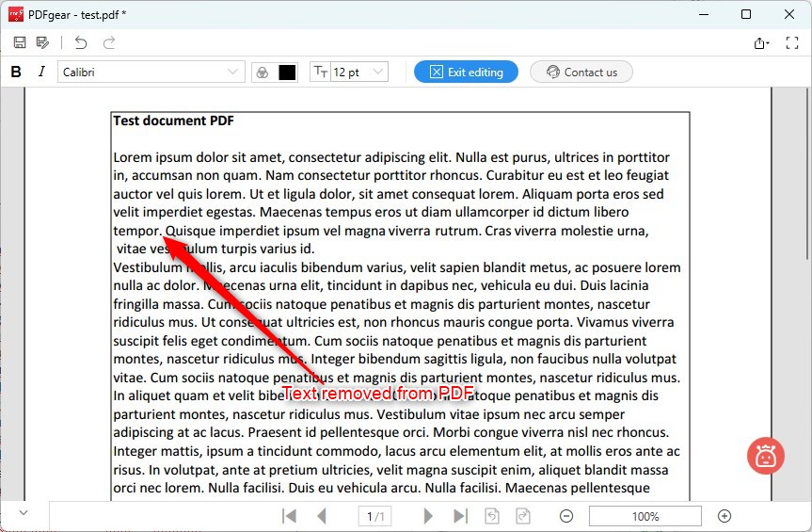
Task: Go to the last page
Action: (x=460, y=516)
